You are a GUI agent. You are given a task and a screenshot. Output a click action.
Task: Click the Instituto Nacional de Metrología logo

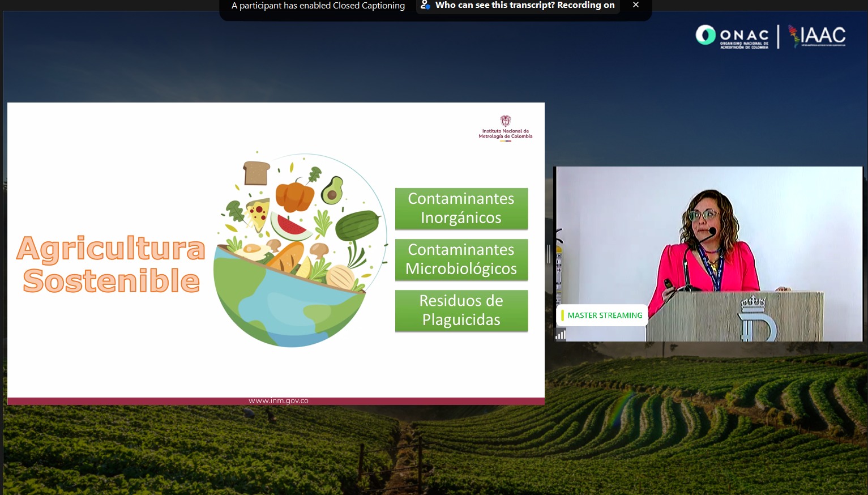[506, 128]
